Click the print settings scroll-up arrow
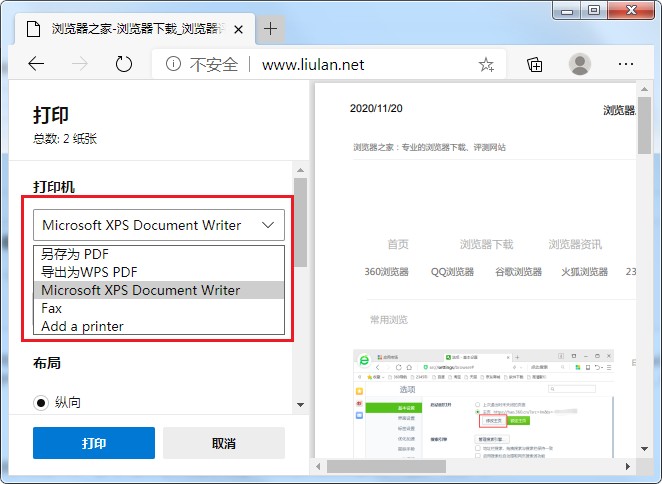 (x=301, y=170)
